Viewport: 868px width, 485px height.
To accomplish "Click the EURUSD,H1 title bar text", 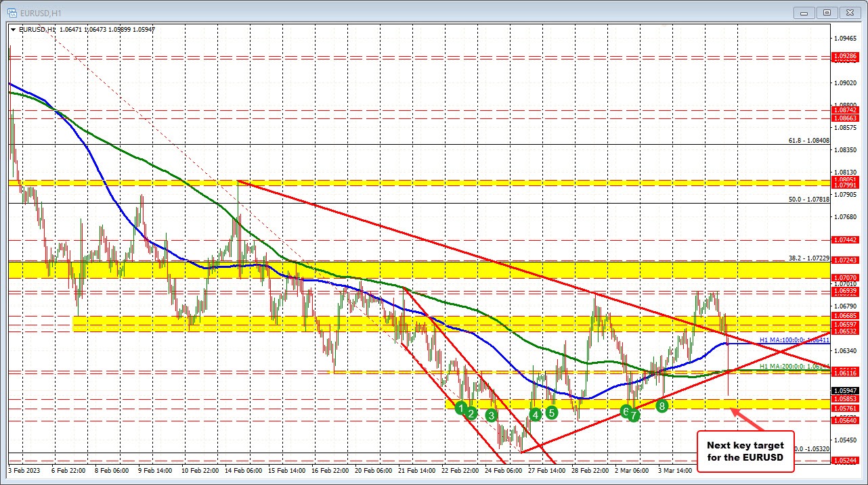I will pos(40,12).
